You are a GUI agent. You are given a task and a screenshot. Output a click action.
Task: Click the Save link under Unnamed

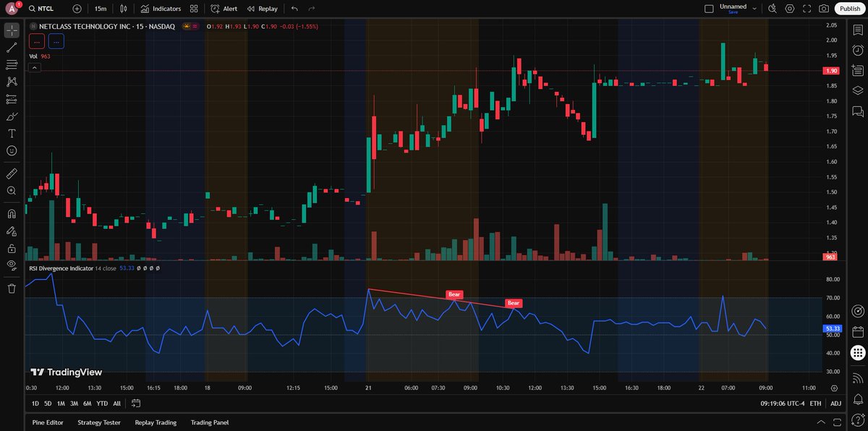click(733, 12)
